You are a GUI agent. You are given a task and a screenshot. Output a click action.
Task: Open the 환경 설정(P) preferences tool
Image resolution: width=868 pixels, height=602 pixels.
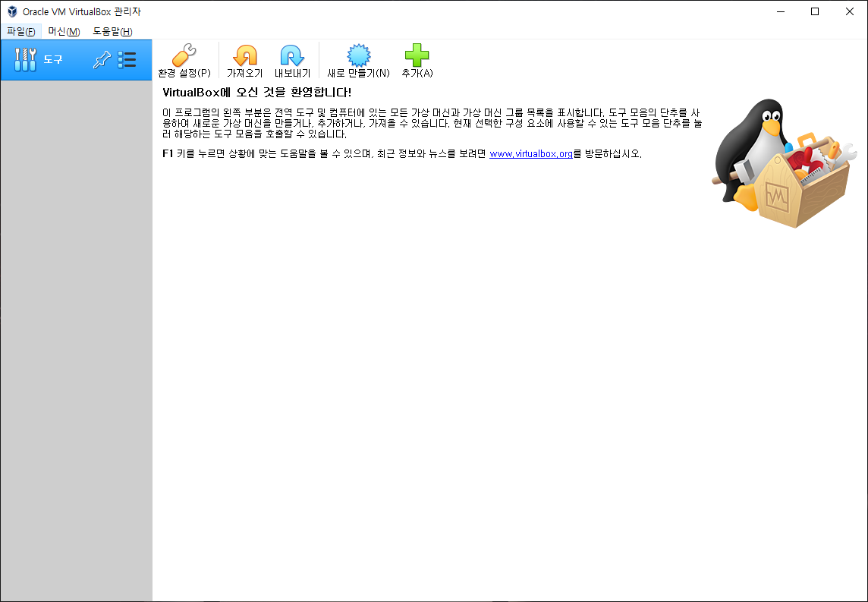coord(184,61)
